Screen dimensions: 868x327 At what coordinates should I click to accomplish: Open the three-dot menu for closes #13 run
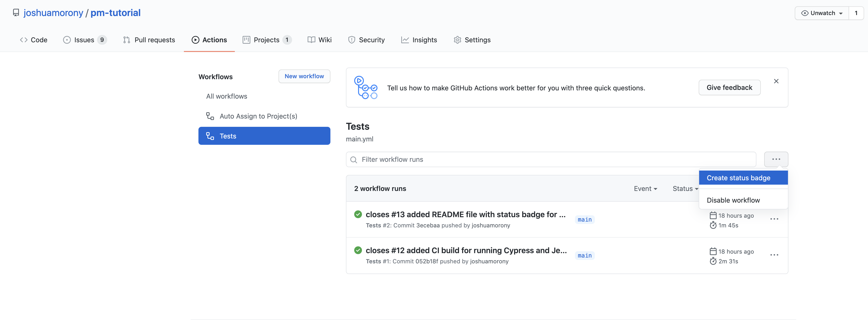click(x=774, y=219)
